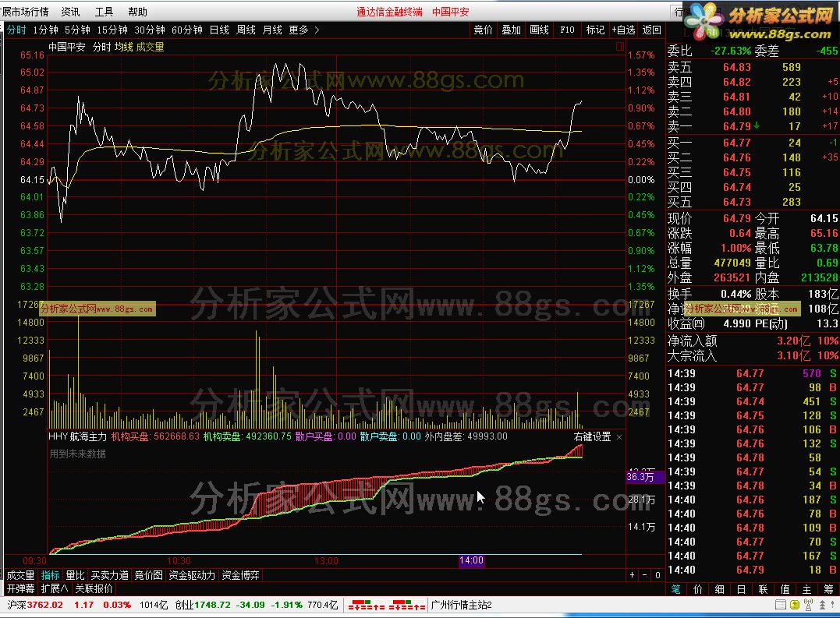Select the 成交量 bottom tab
The width and height of the screenshot is (840, 618).
click(20, 575)
